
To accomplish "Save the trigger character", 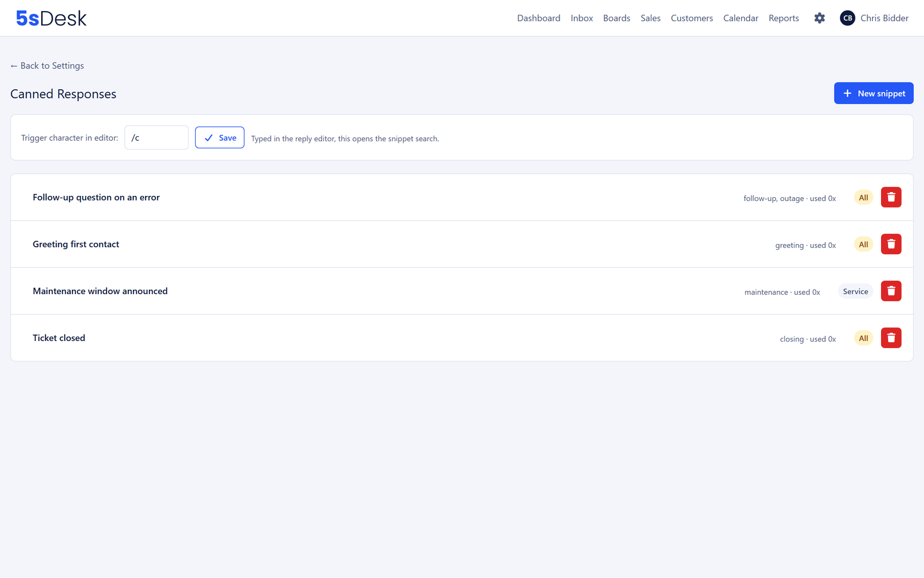I will (x=219, y=137).
